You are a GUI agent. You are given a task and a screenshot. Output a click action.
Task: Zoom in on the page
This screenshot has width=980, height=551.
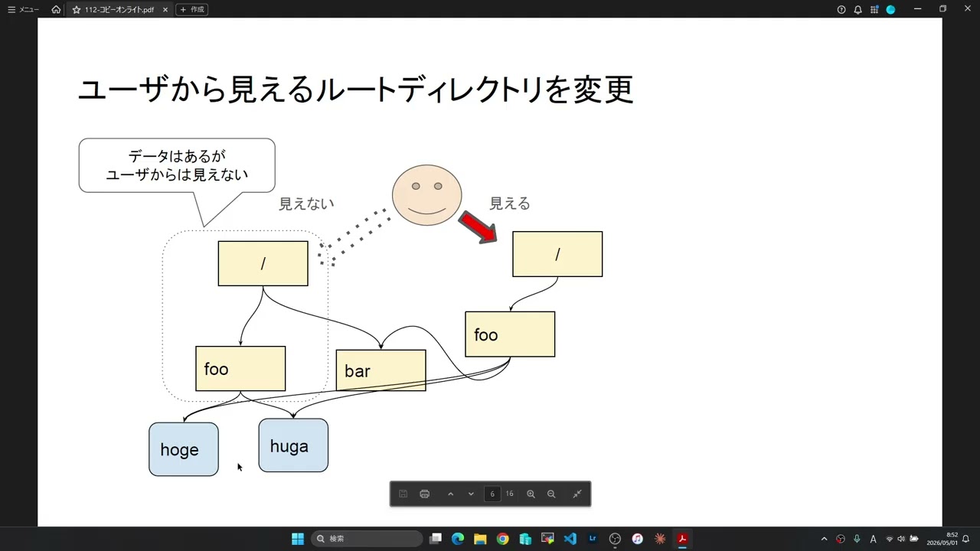pyautogui.click(x=531, y=494)
